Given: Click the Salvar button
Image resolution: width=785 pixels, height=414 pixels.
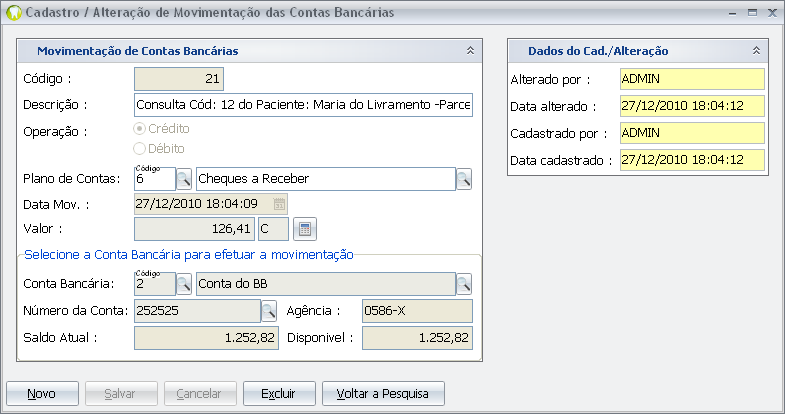Looking at the screenshot, I should [x=121, y=393].
